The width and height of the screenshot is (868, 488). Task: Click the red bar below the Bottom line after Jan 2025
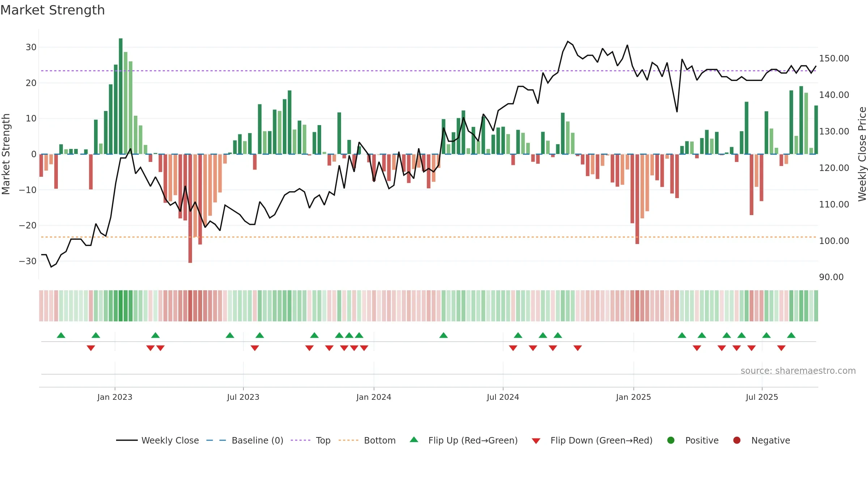coord(637,199)
